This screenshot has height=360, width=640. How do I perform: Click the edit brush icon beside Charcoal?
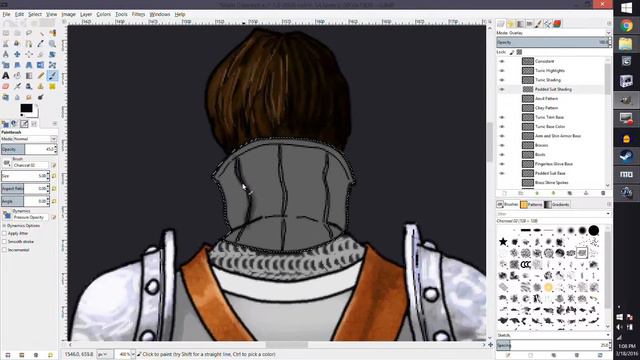(53, 165)
